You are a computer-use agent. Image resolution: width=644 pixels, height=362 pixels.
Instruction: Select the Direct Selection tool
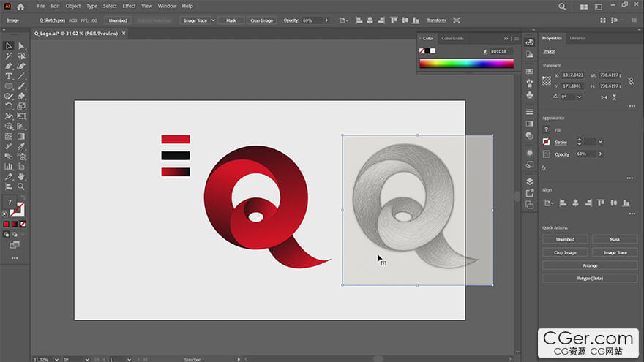click(x=21, y=46)
